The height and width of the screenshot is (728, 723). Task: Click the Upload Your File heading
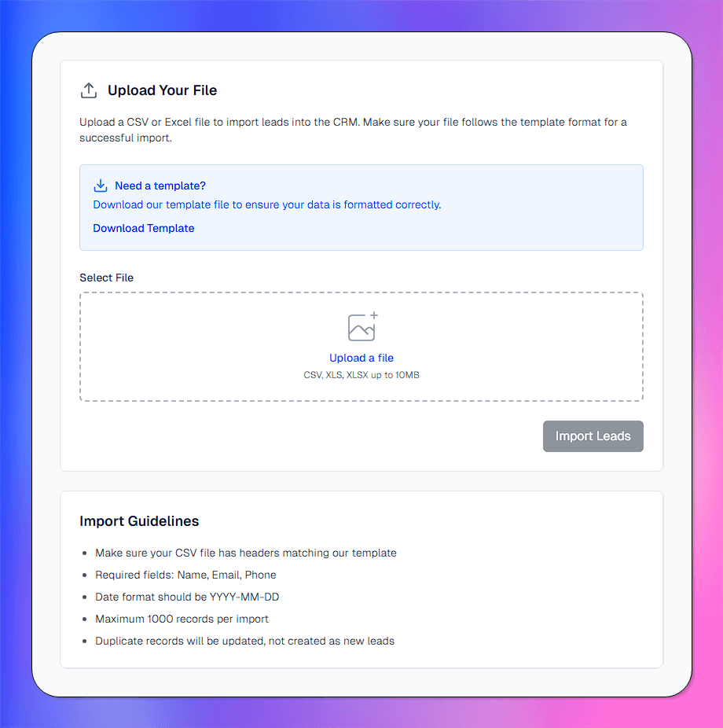click(162, 90)
